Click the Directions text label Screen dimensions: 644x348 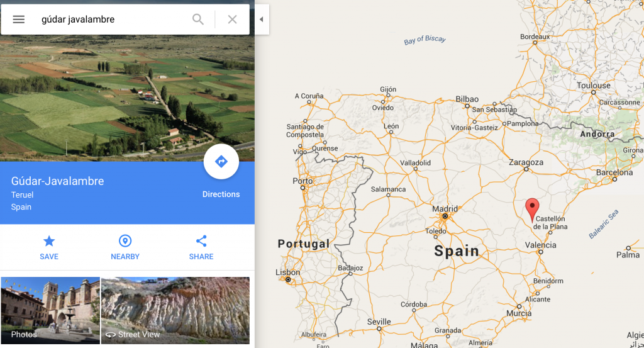click(x=221, y=194)
